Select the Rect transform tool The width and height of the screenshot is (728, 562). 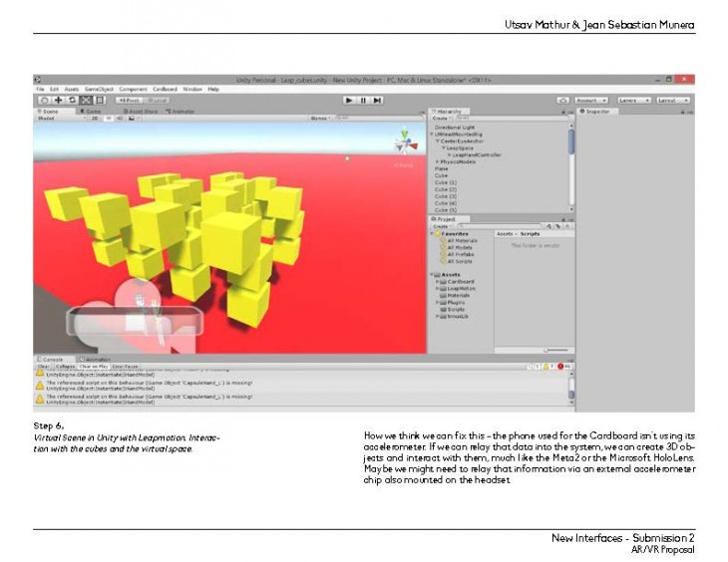[99, 100]
